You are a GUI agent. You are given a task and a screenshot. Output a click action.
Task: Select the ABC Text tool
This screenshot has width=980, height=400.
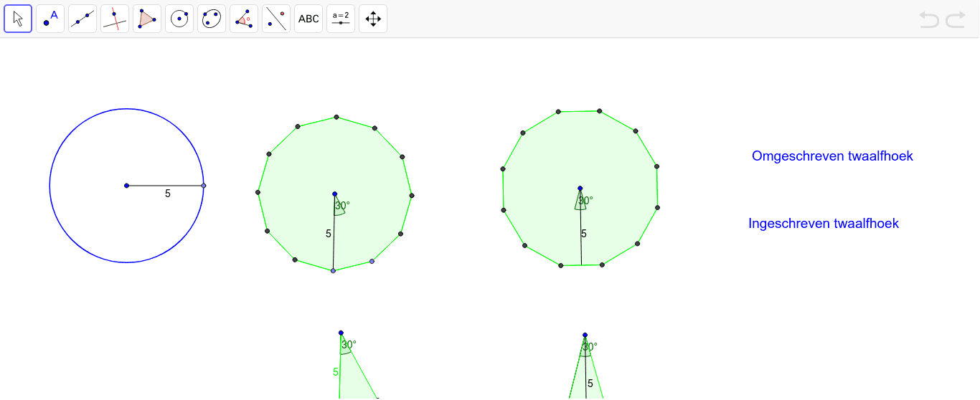pyautogui.click(x=308, y=19)
